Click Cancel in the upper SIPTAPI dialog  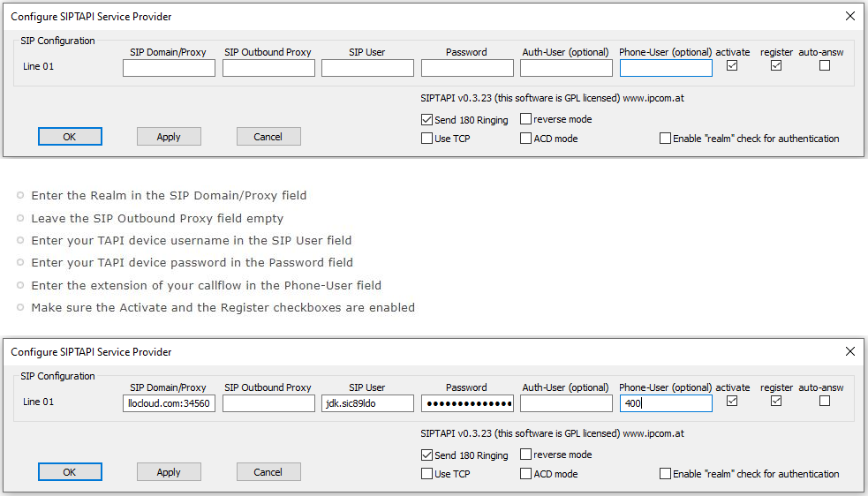tap(268, 137)
